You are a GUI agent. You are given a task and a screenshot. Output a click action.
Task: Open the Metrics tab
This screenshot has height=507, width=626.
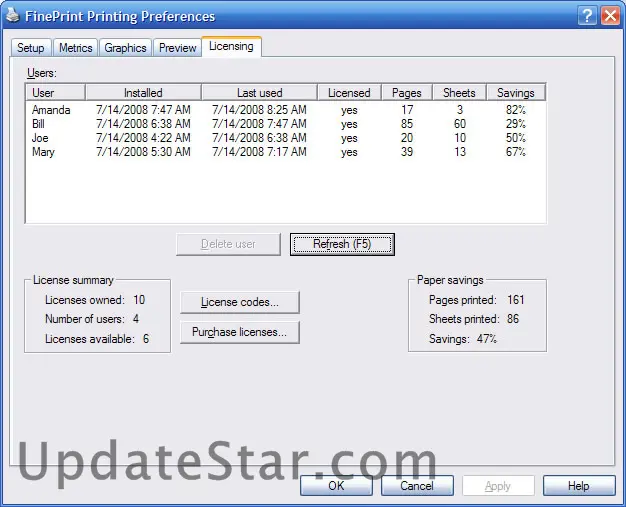(x=75, y=48)
